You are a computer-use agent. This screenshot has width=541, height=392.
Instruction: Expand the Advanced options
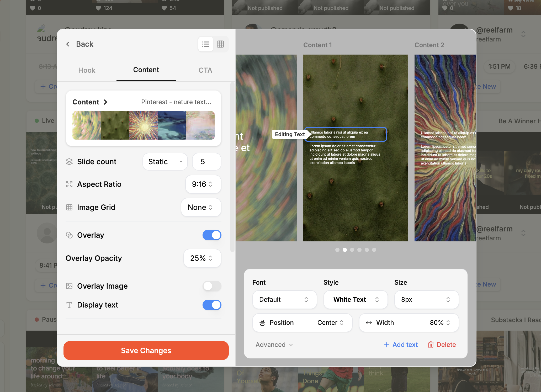(274, 345)
